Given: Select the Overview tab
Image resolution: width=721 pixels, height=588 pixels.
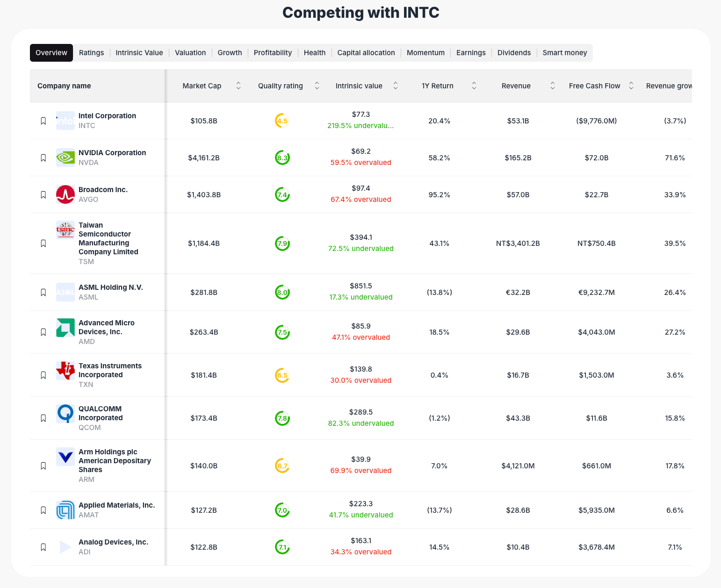Looking at the screenshot, I should point(51,53).
